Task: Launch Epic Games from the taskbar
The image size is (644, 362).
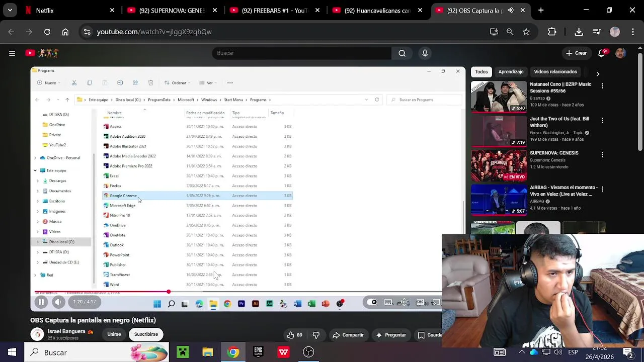Action: (x=258, y=352)
